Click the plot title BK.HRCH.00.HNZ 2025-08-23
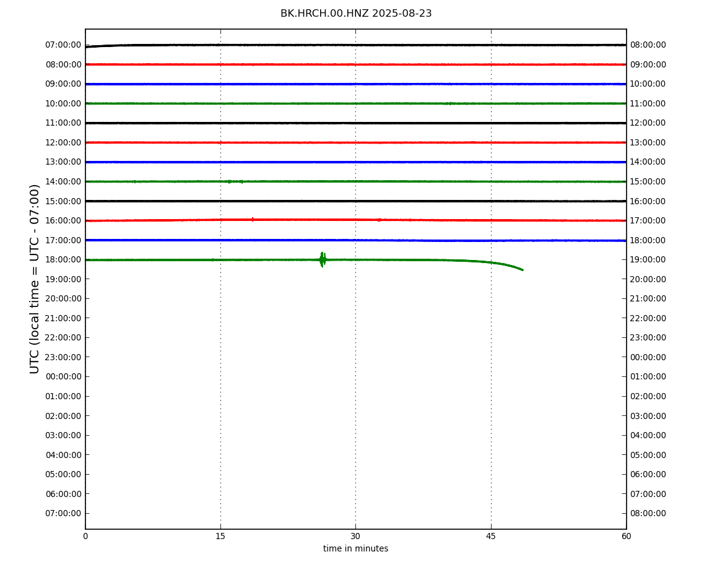Screen dimensions: 712x588 [356, 14]
